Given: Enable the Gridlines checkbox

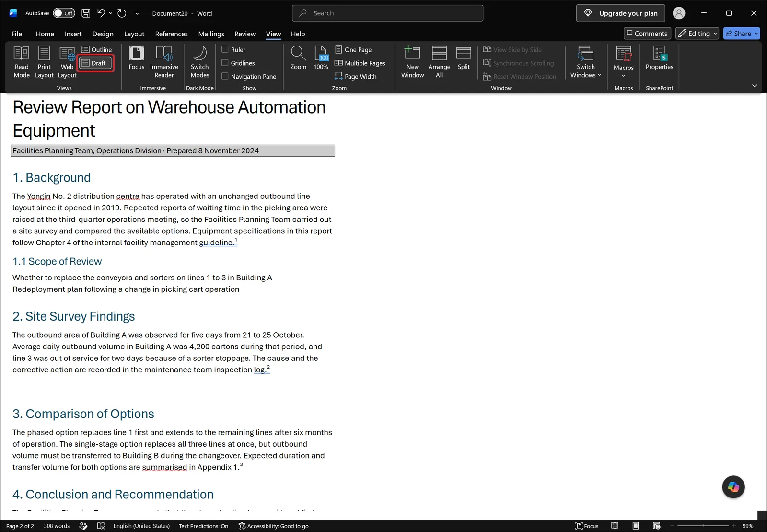Looking at the screenshot, I should (x=225, y=63).
